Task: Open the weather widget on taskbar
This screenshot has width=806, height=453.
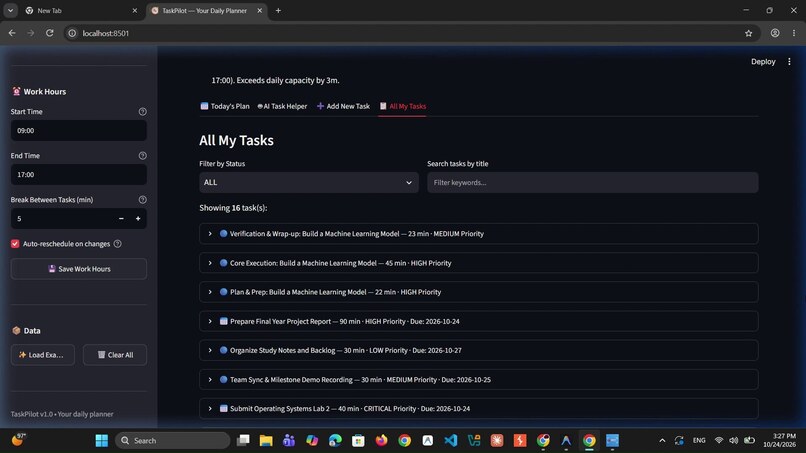Action: [x=19, y=440]
